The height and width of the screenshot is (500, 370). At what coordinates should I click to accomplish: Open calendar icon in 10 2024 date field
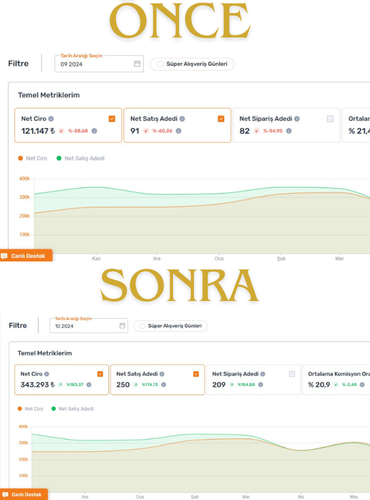click(x=122, y=326)
